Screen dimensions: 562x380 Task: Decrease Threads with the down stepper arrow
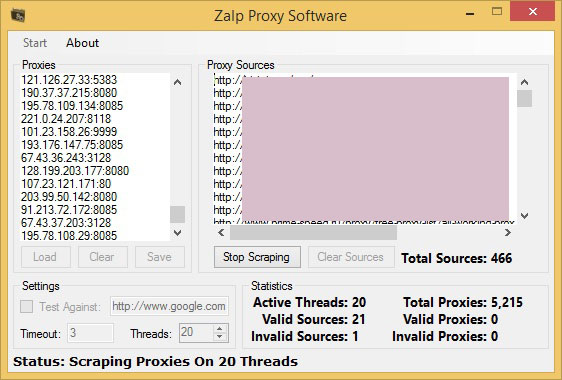(220, 337)
